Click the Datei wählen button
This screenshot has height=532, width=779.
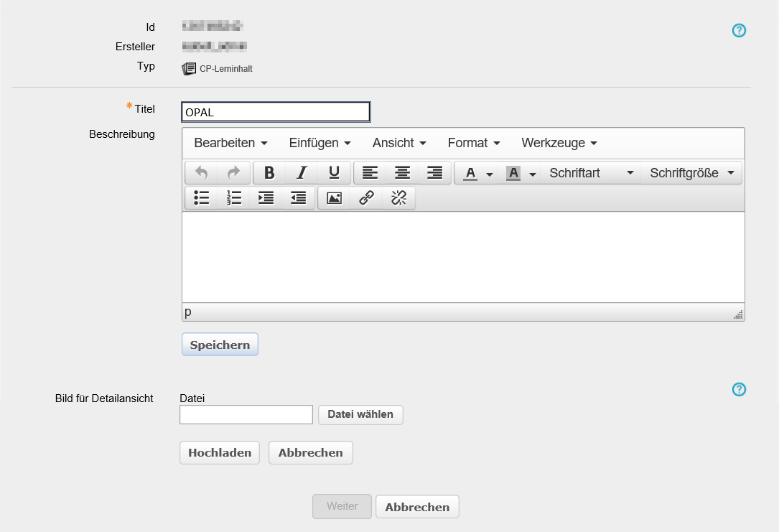tap(360, 414)
